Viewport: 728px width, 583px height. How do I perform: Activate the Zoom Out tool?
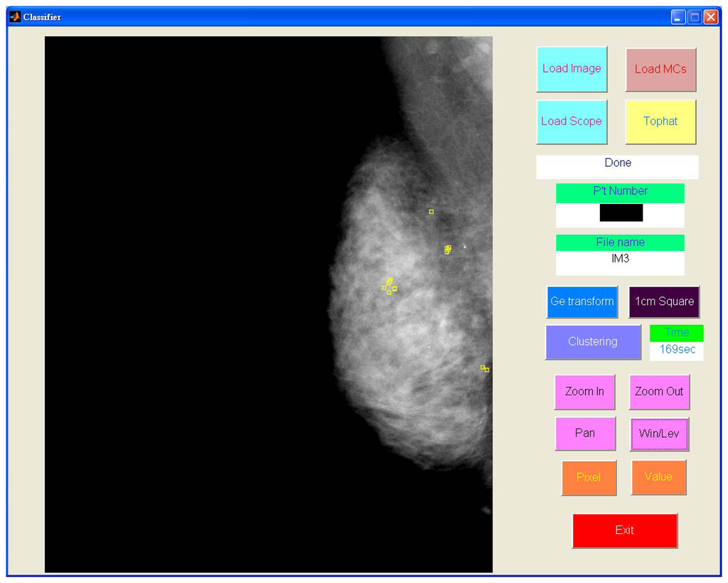click(x=659, y=392)
